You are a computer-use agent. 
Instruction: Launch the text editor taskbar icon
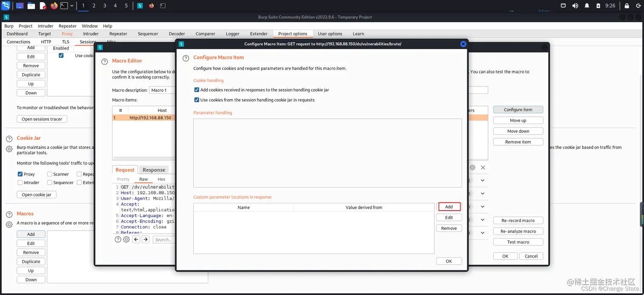[43, 6]
